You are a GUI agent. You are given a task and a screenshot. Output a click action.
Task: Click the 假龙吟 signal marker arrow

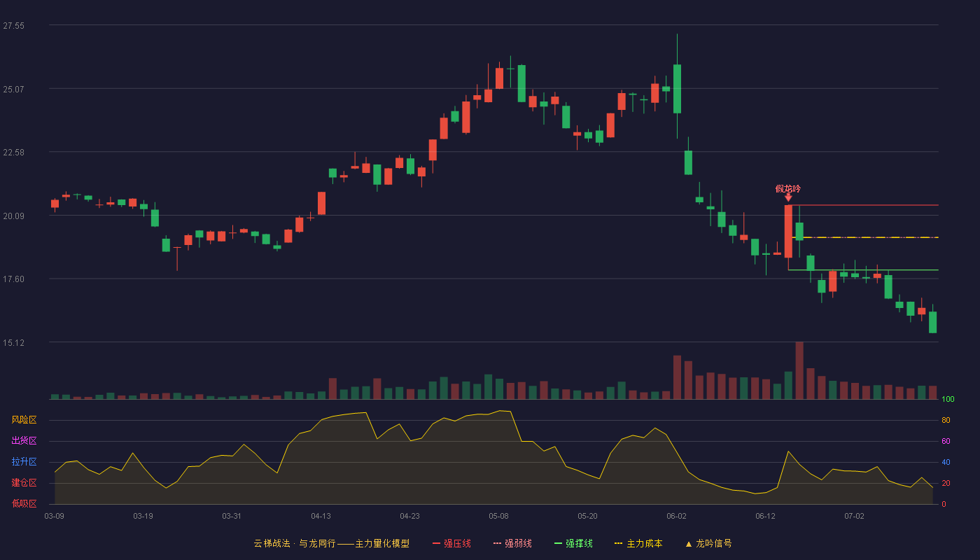[788, 197]
